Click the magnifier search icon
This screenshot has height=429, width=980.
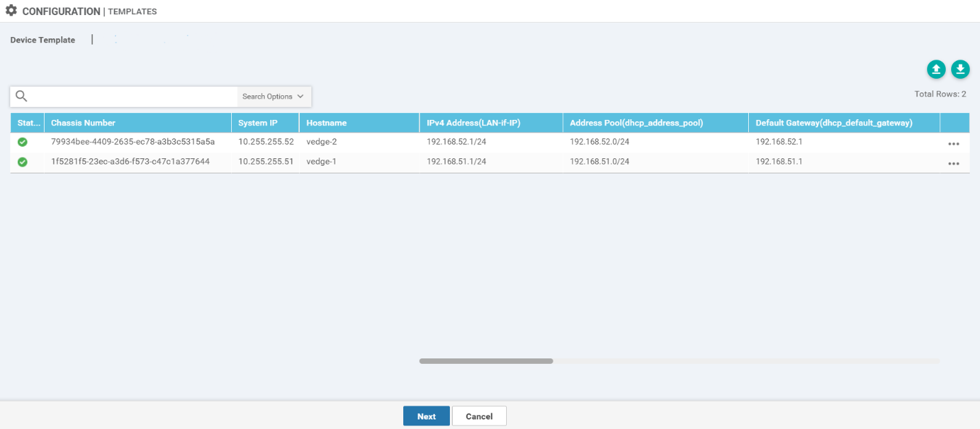click(21, 96)
